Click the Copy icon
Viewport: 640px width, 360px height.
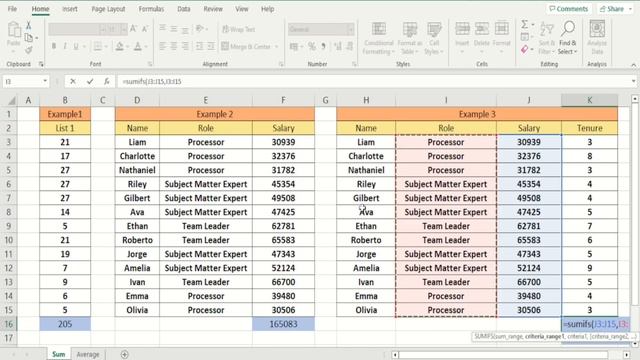[29, 38]
